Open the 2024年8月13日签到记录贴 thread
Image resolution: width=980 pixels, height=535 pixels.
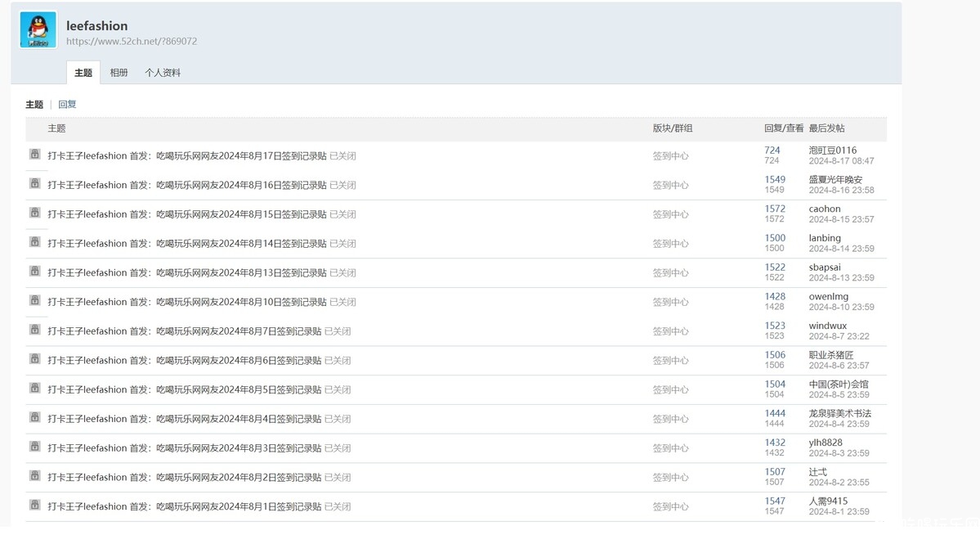pyautogui.click(x=187, y=273)
